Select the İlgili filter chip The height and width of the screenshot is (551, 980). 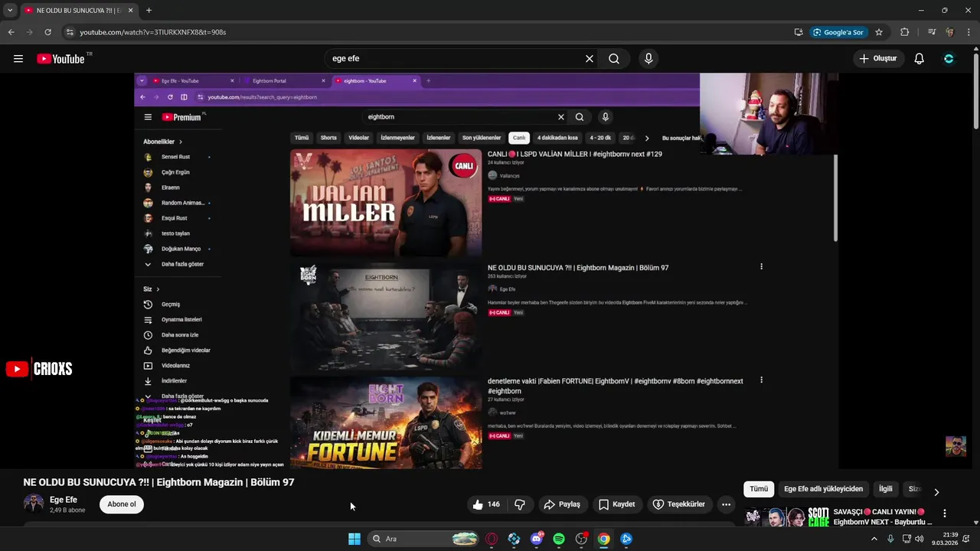tap(886, 489)
